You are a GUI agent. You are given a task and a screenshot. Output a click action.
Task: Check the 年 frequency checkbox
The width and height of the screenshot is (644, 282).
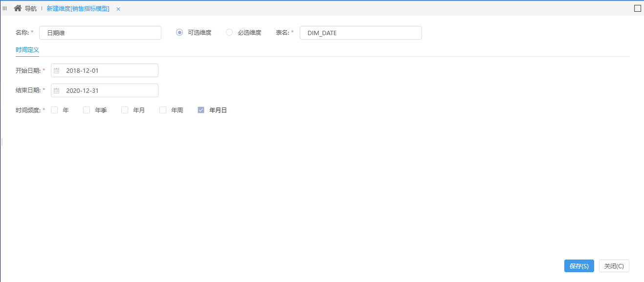54,110
